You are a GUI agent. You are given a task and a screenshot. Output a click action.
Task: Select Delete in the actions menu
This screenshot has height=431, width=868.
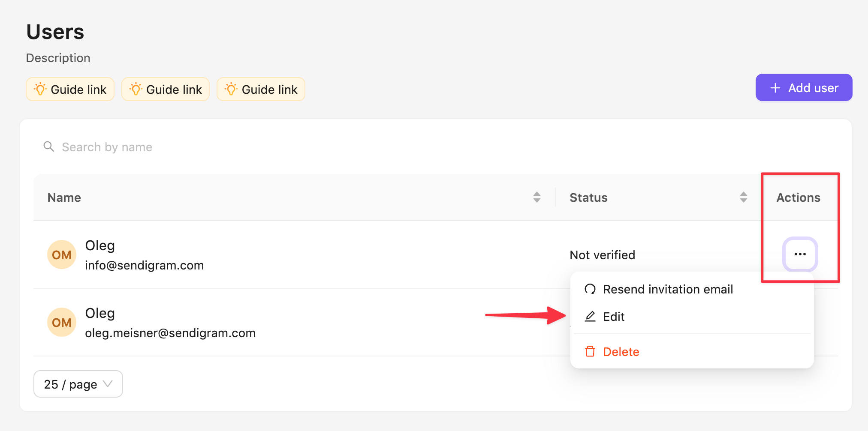(x=621, y=352)
